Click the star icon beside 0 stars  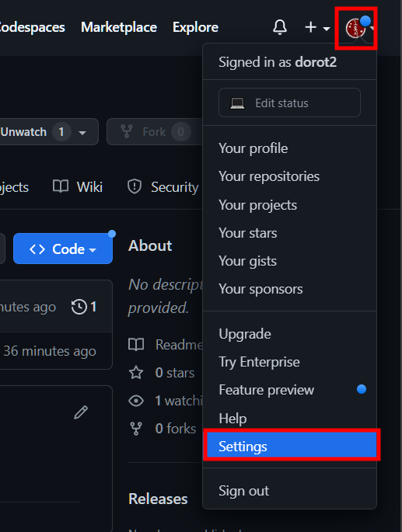[136, 373]
